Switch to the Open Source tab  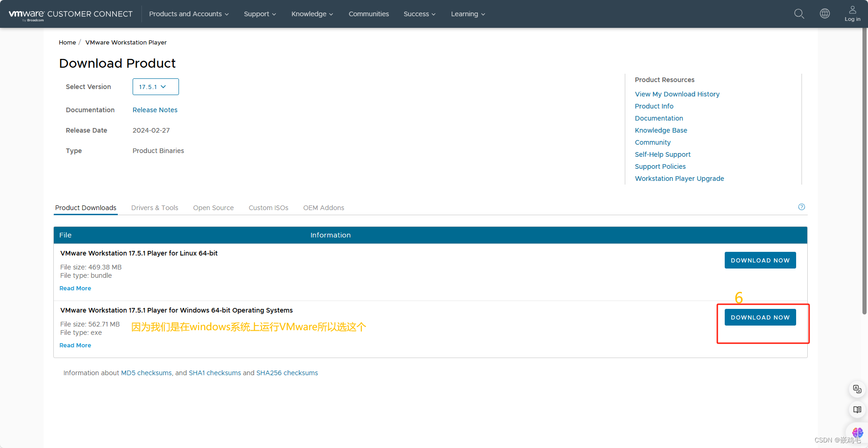(x=213, y=208)
